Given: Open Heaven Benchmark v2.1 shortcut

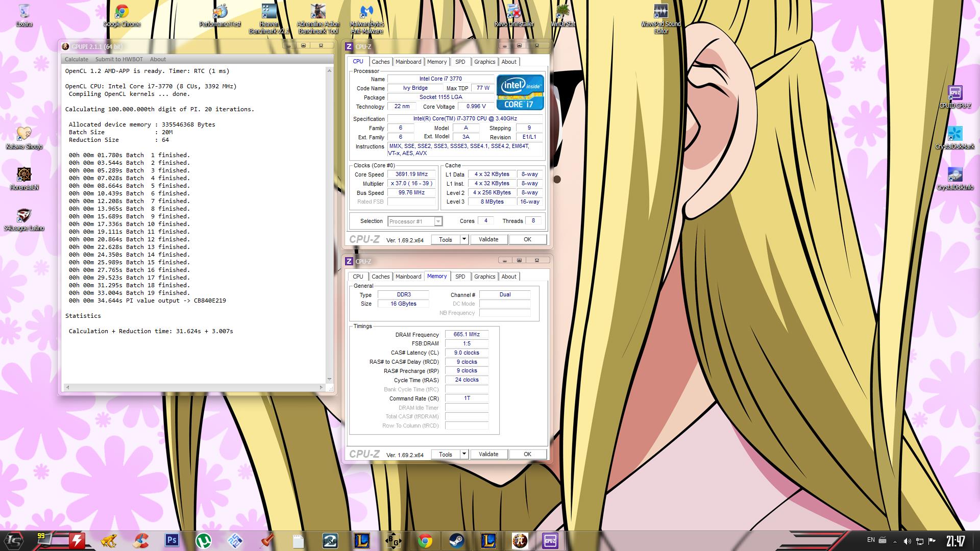Looking at the screenshot, I should coord(269,19).
